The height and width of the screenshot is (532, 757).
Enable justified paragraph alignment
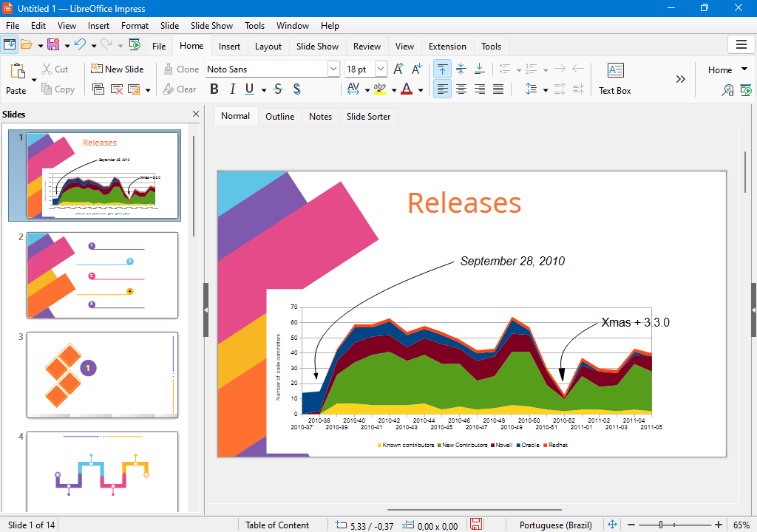point(498,89)
